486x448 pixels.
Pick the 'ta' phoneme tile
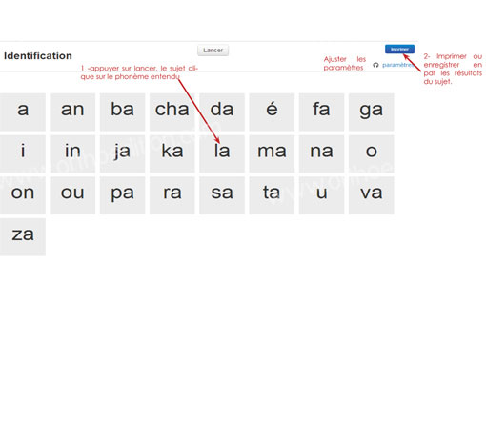272,195
